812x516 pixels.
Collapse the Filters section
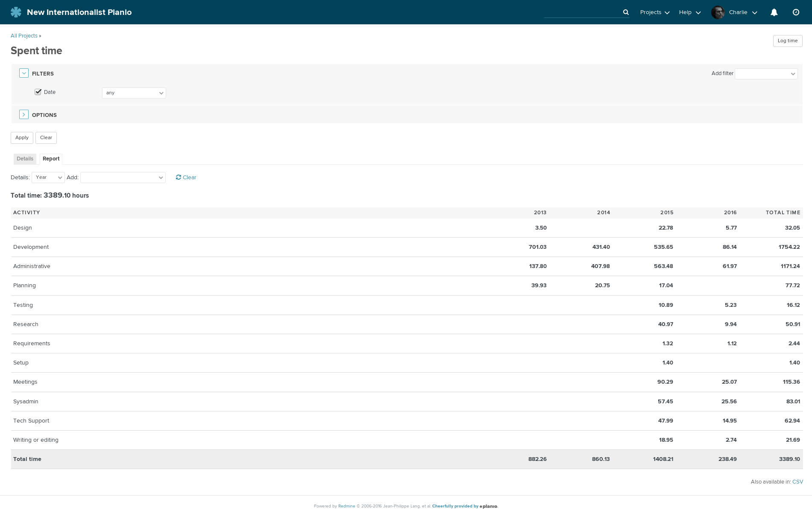coord(24,73)
